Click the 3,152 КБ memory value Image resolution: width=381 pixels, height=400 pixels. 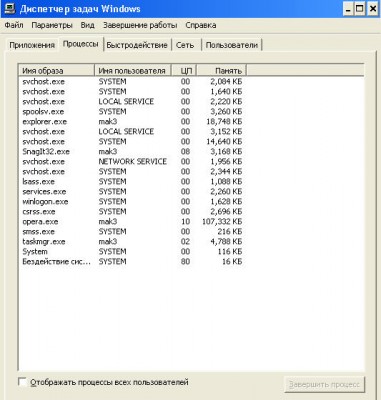click(x=226, y=132)
